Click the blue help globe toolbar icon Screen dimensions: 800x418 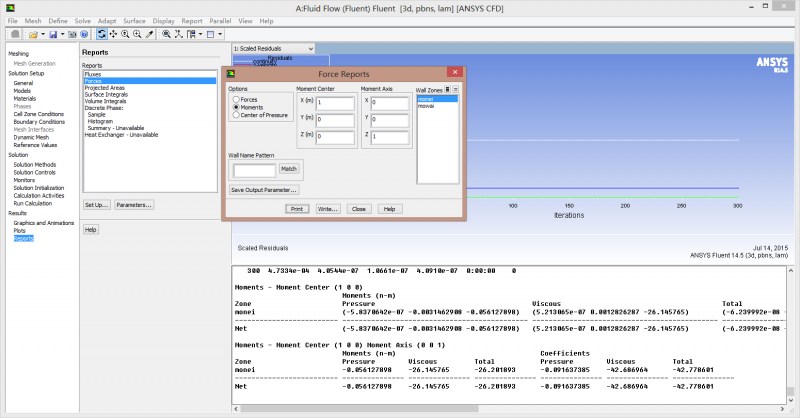[x=84, y=34]
